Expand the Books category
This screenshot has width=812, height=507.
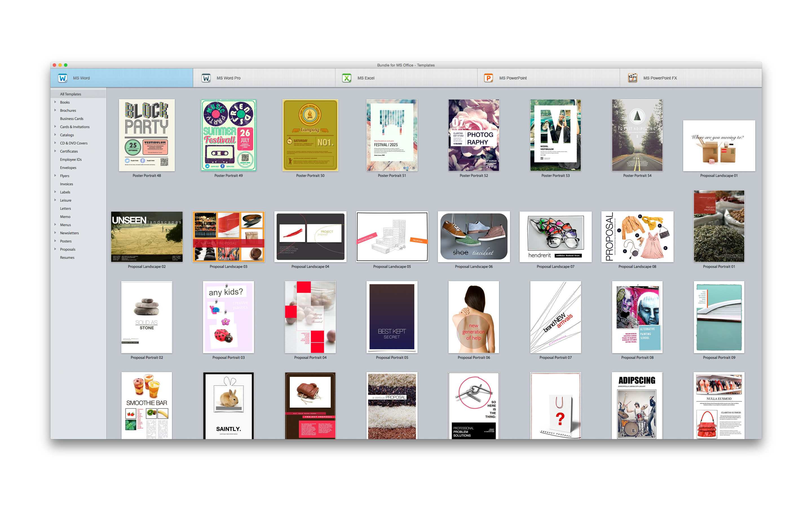click(x=55, y=102)
